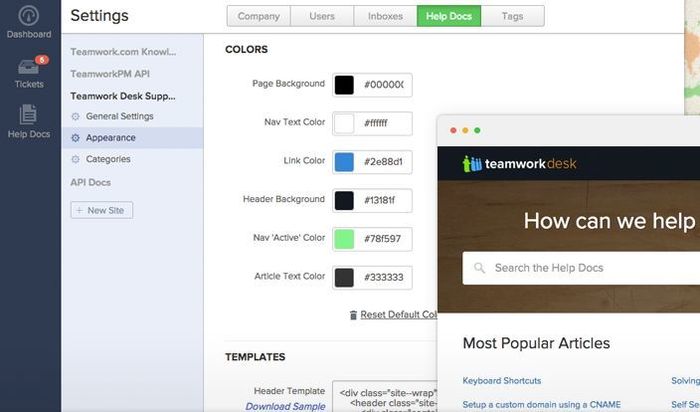Click the New Site button
Screen dimensions: 700x412
(101, 210)
